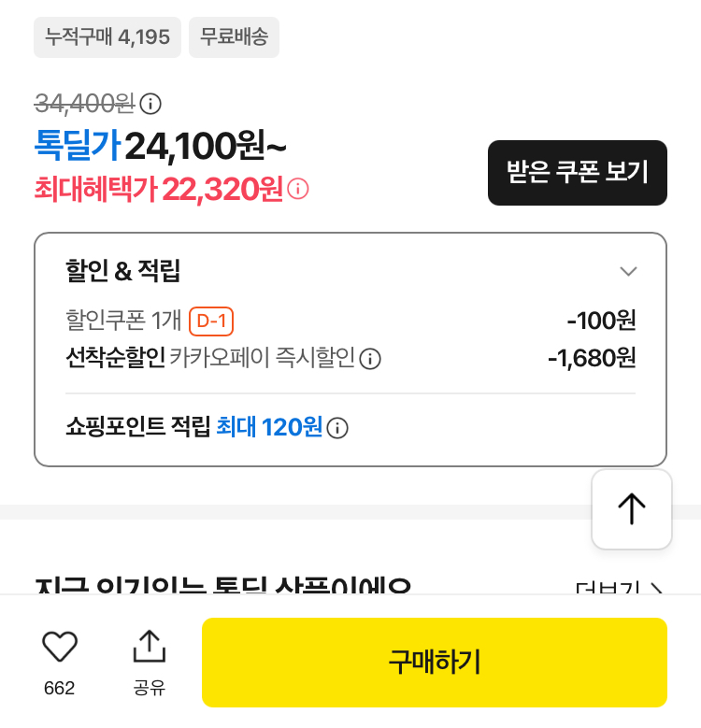This screenshot has width=701, height=728.
Task: Tap 선착순할인 카카오페이 즉시할인 text
Action: [x=210, y=358]
